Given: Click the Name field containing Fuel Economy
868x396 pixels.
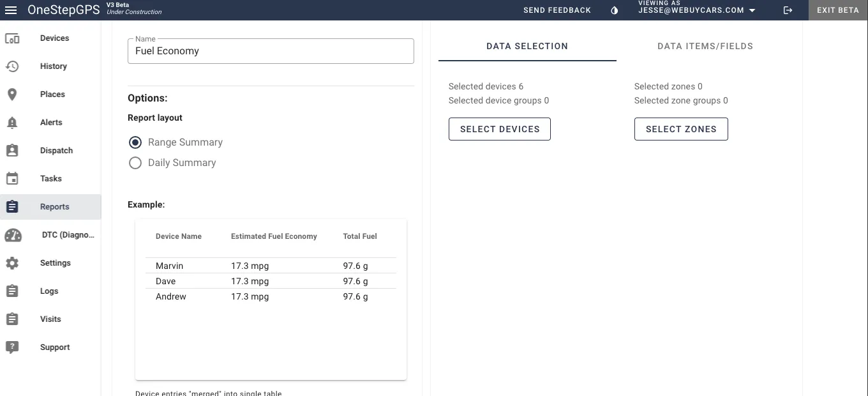Looking at the screenshot, I should tap(271, 51).
